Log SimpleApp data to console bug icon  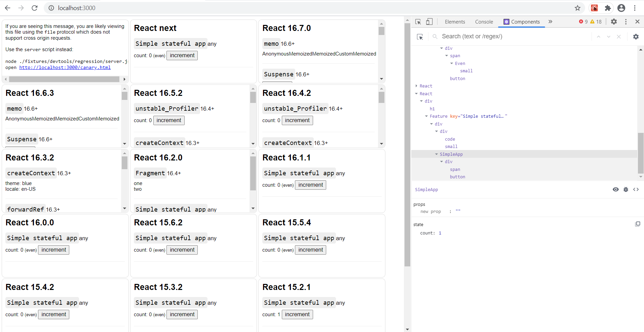pos(626,189)
